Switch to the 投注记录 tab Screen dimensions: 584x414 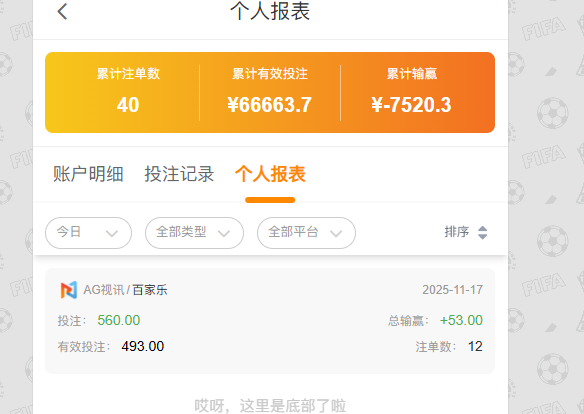pyautogui.click(x=179, y=174)
